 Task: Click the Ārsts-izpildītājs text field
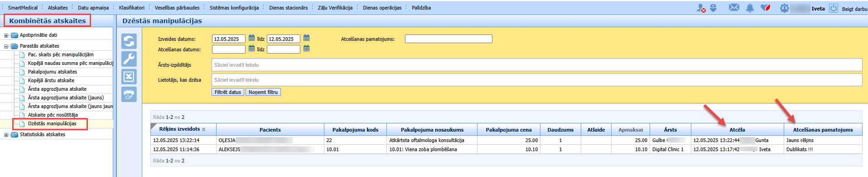click(537, 65)
